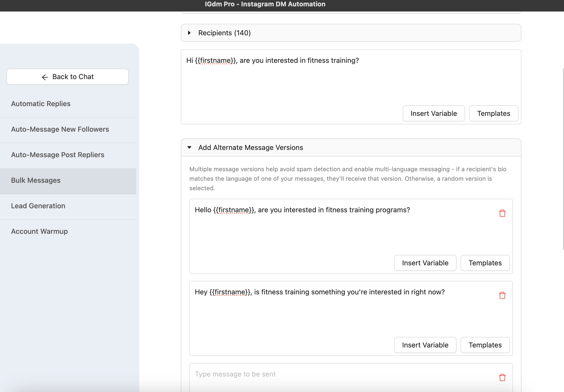564x392 pixels.
Task: Open Templates for the Hey message version
Action: point(485,345)
